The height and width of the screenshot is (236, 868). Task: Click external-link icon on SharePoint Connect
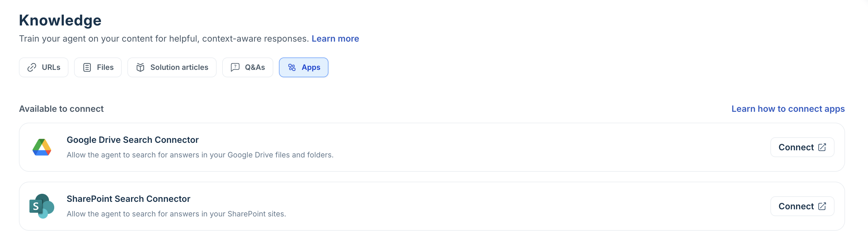[822, 206]
